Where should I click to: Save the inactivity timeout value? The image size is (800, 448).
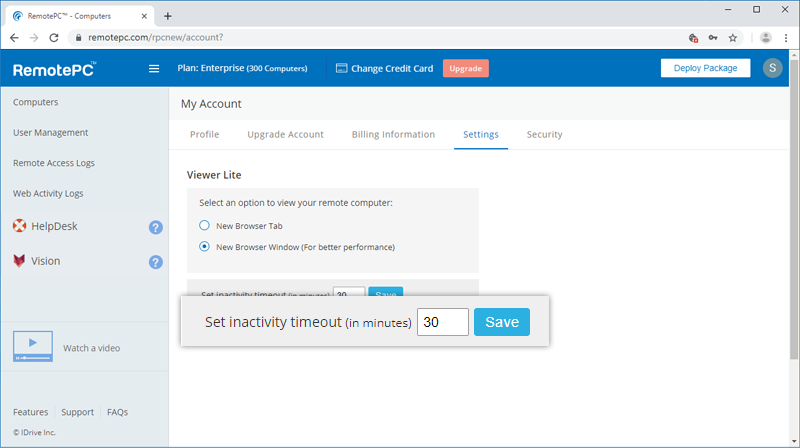[502, 322]
